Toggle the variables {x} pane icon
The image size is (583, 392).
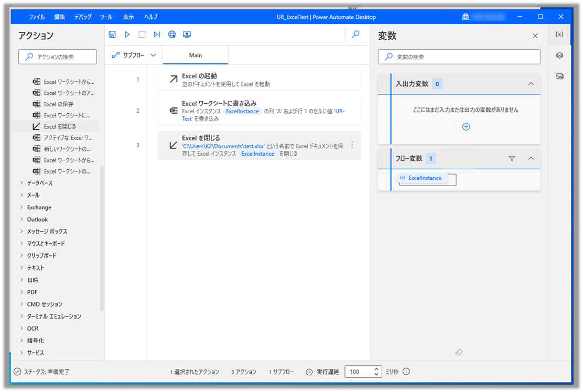559,34
